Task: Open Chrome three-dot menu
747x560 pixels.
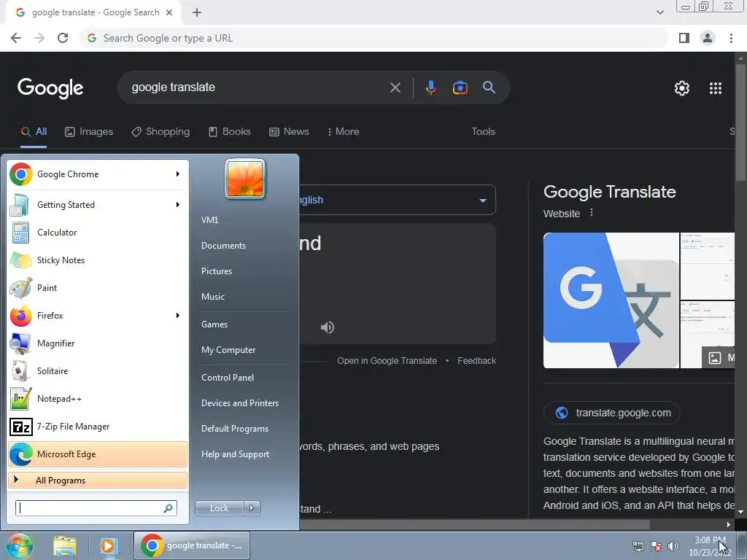Action: click(731, 38)
